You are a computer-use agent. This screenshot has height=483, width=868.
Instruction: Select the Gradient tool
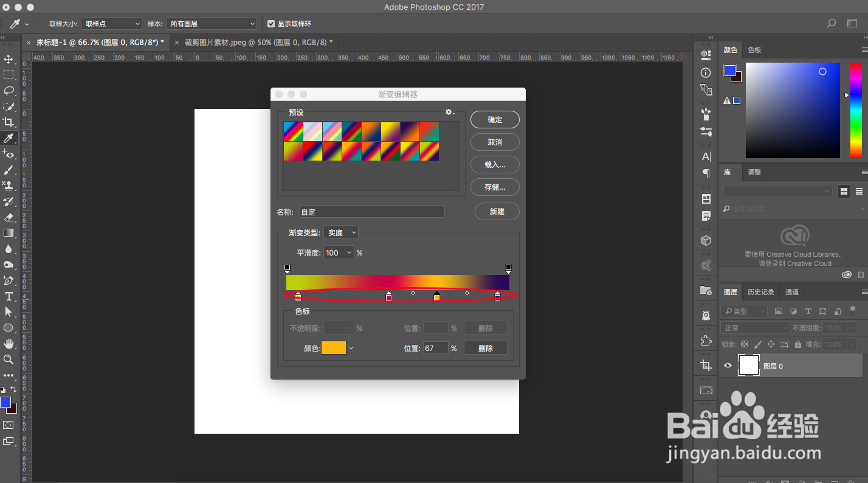pos(9,233)
